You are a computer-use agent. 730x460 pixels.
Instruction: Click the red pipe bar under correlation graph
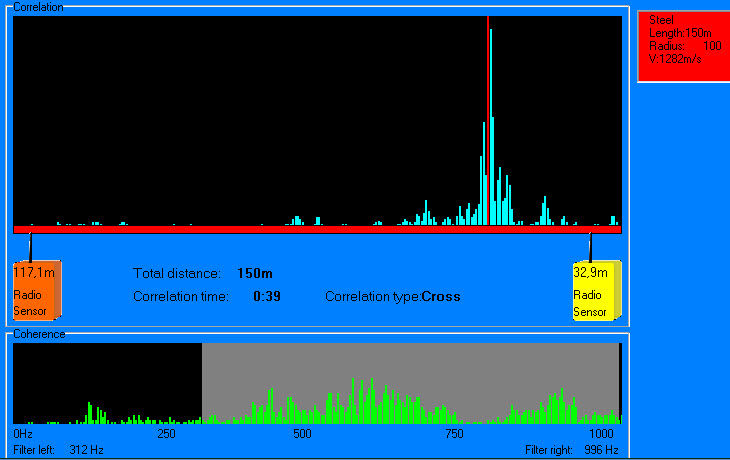pyautogui.click(x=300, y=230)
